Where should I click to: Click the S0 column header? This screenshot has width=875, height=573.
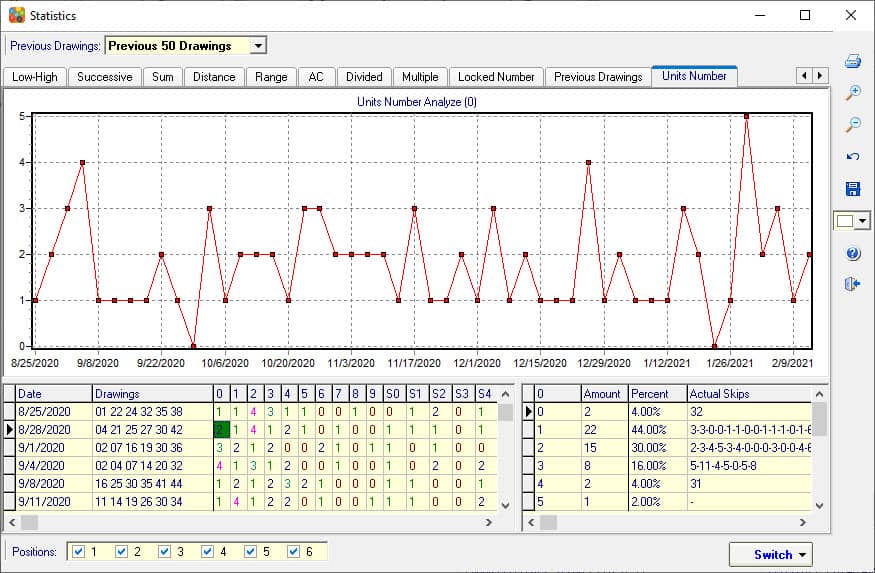point(393,394)
